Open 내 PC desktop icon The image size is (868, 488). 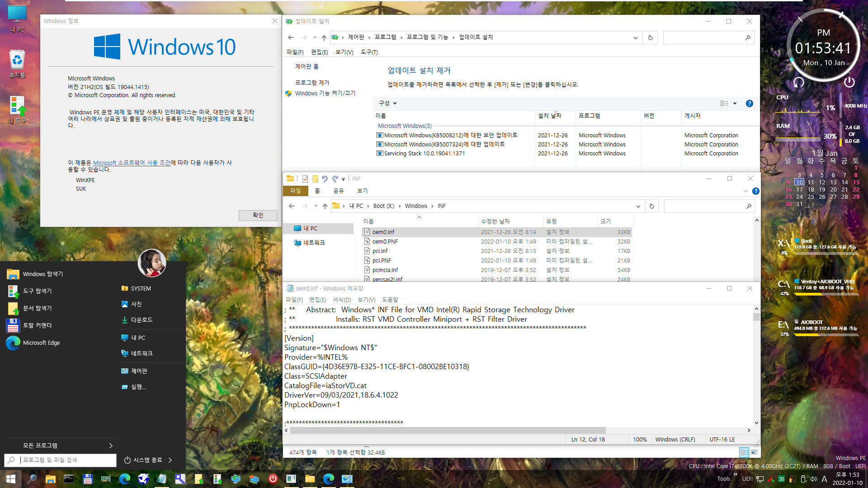click(17, 19)
